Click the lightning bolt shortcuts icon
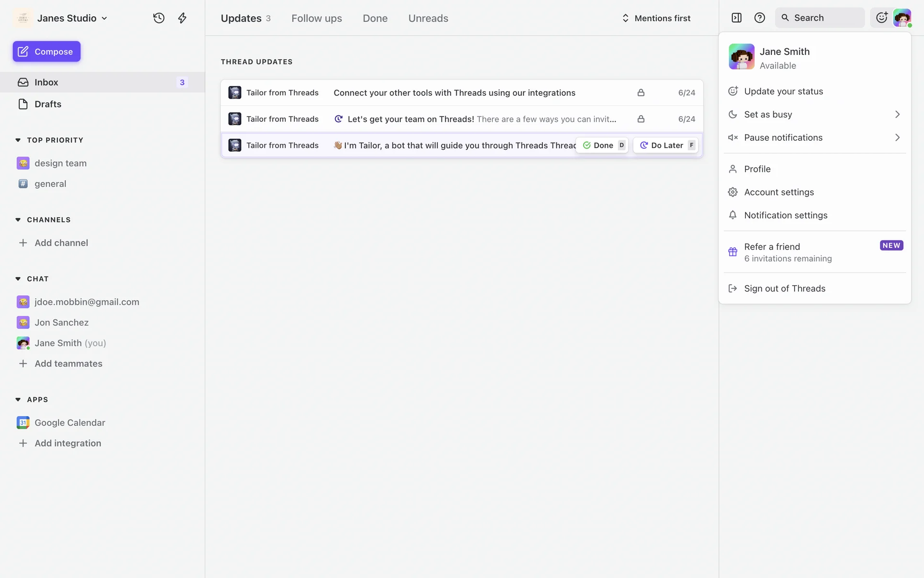This screenshot has height=578, width=924. [182, 18]
